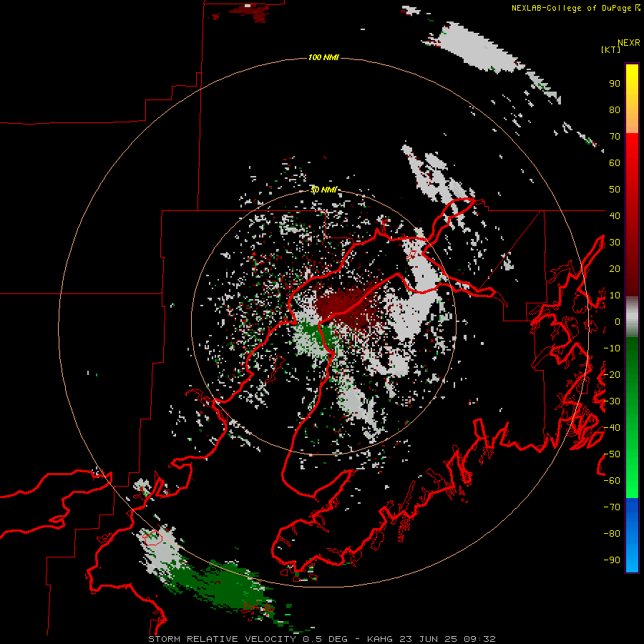Screen dimensions: 644x644
Task: Click the bright red segment of color bar
Action: (632, 215)
